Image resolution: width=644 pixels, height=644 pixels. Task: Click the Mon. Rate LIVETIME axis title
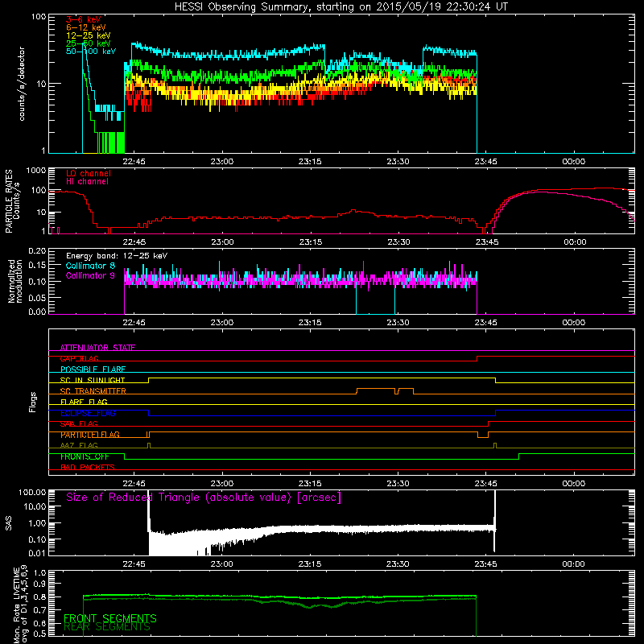(21, 604)
